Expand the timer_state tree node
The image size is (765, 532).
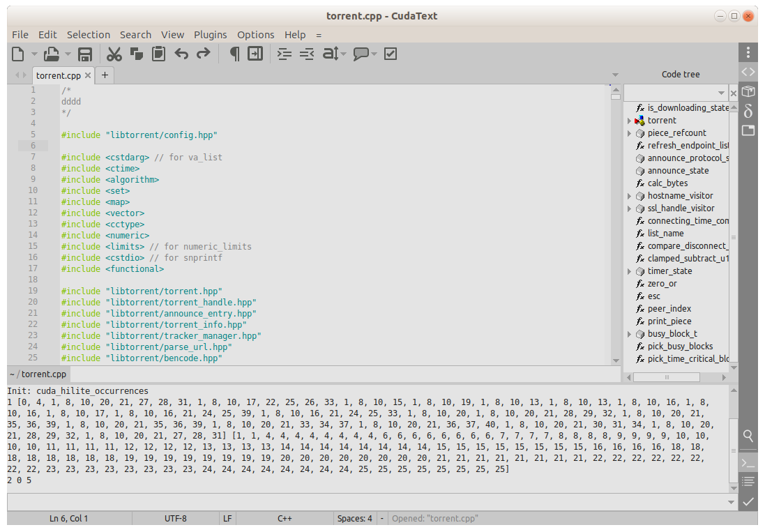[629, 271]
